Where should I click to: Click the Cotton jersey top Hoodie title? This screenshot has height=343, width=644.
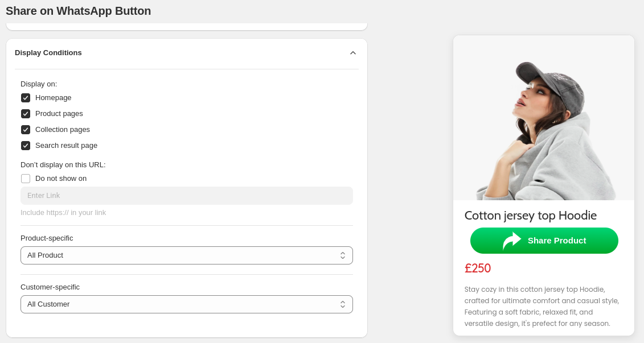pyautogui.click(x=530, y=216)
